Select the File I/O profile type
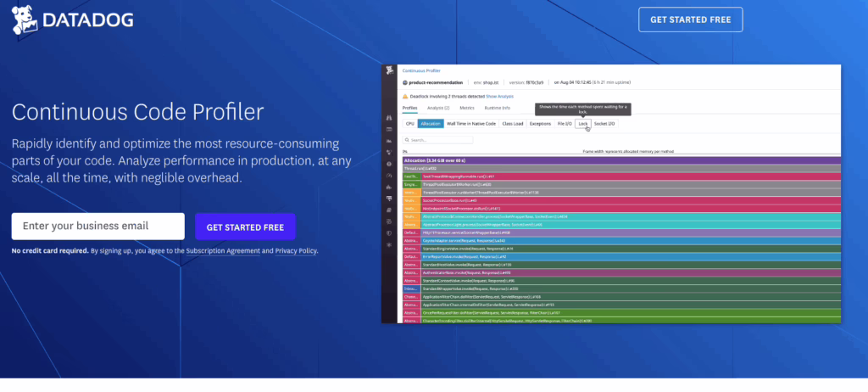The height and width of the screenshot is (392, 868). click(x=565, y=124)
